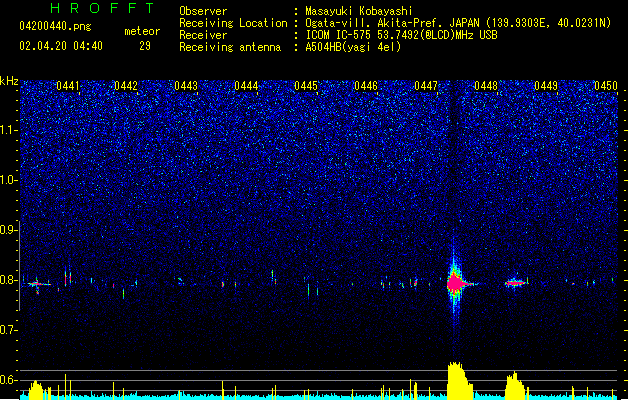Click the 0448 time marker
This screenshot has width=629, height=400.
point(486,86)
